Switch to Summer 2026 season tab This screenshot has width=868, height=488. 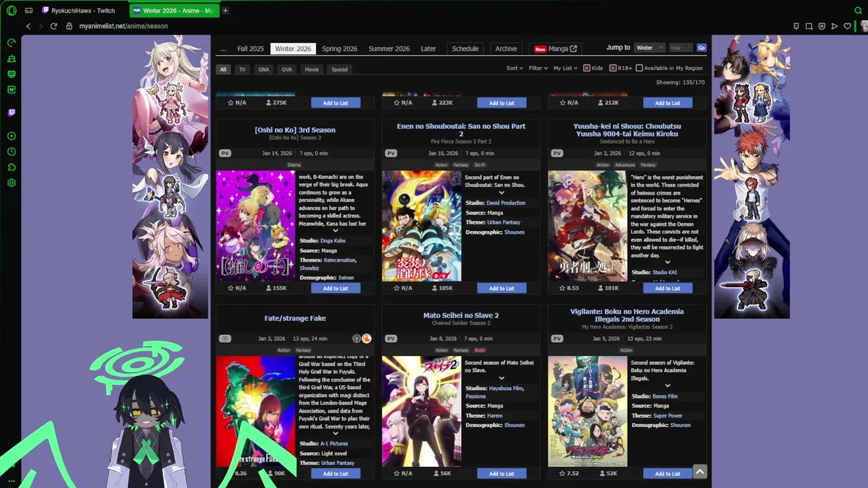[389, 49]
